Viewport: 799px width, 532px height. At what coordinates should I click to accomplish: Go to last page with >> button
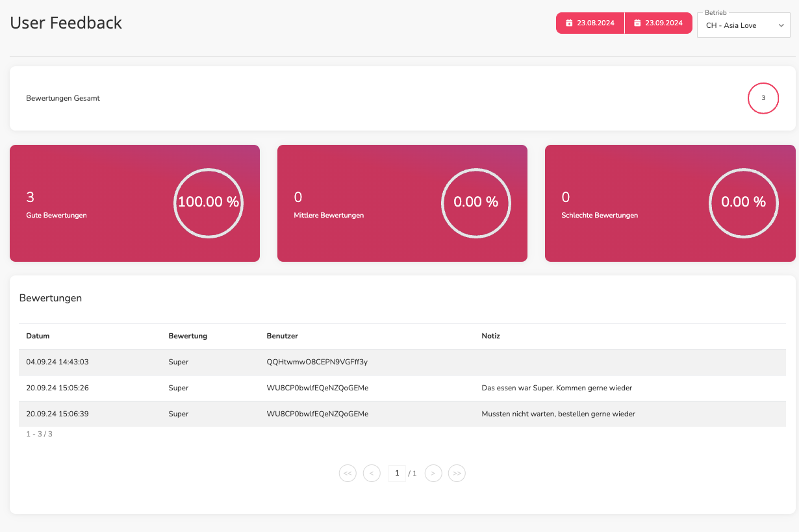[457, 474]
